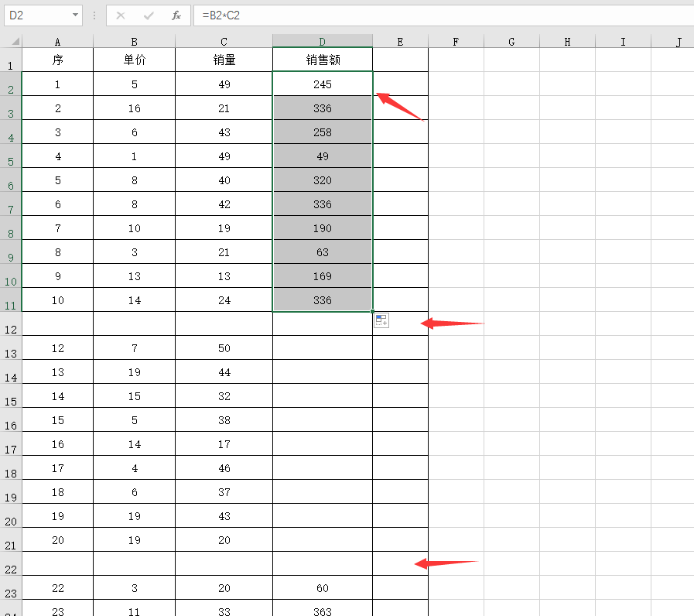Open the Auto Fill Options button below D11
The height and width of the screenshot is (616, 694).
(x=381, y=320)
